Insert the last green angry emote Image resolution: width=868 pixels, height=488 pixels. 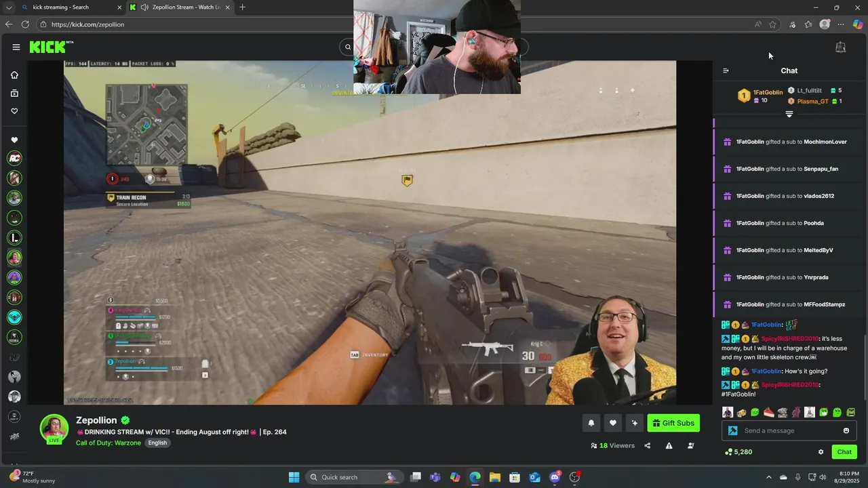pyautogui.click(x=850, y=412)
